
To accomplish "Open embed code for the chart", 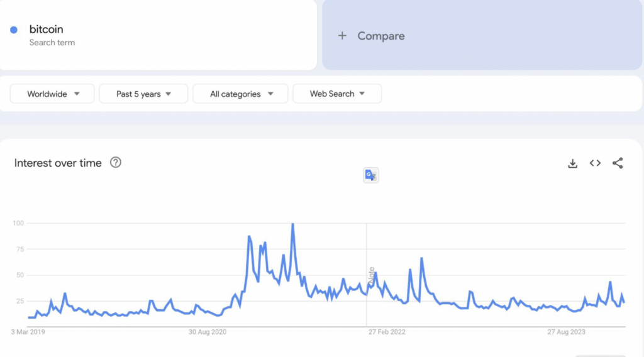I will [x=595, y=163].
